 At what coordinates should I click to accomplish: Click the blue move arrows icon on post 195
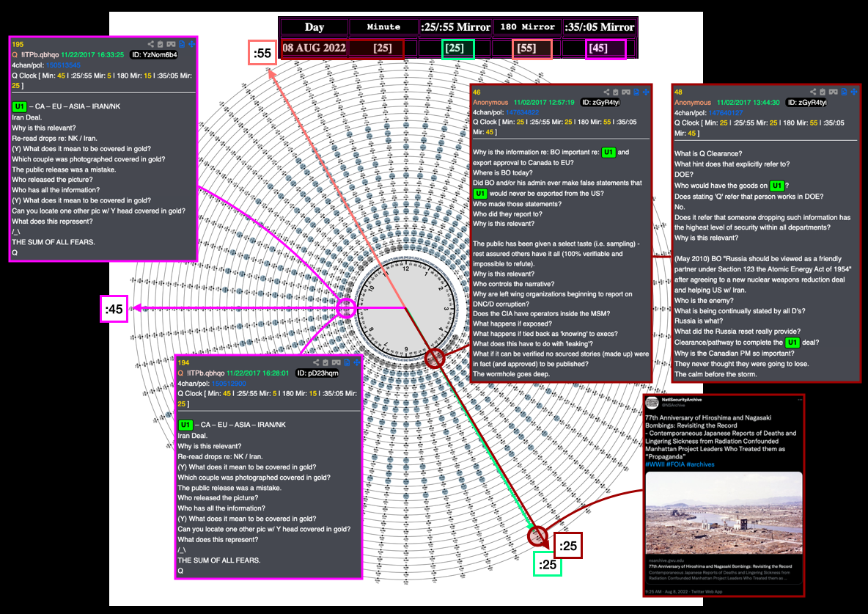pos(191,44)
